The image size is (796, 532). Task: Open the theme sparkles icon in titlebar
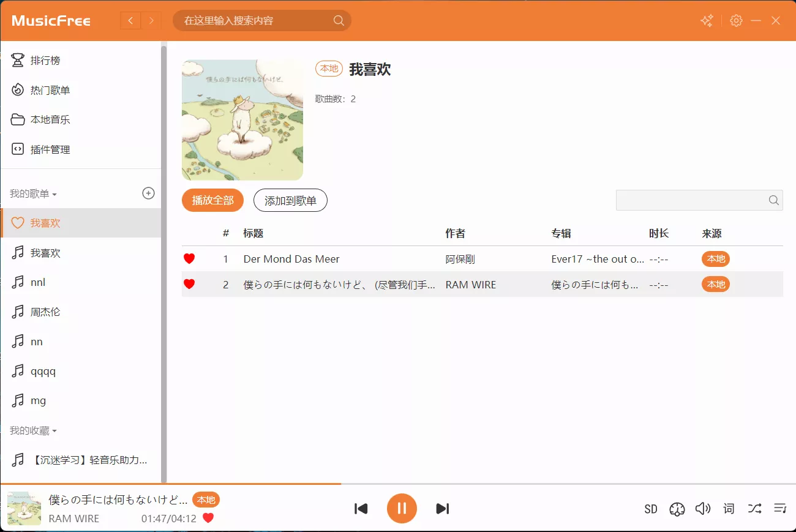coord(707,20)
